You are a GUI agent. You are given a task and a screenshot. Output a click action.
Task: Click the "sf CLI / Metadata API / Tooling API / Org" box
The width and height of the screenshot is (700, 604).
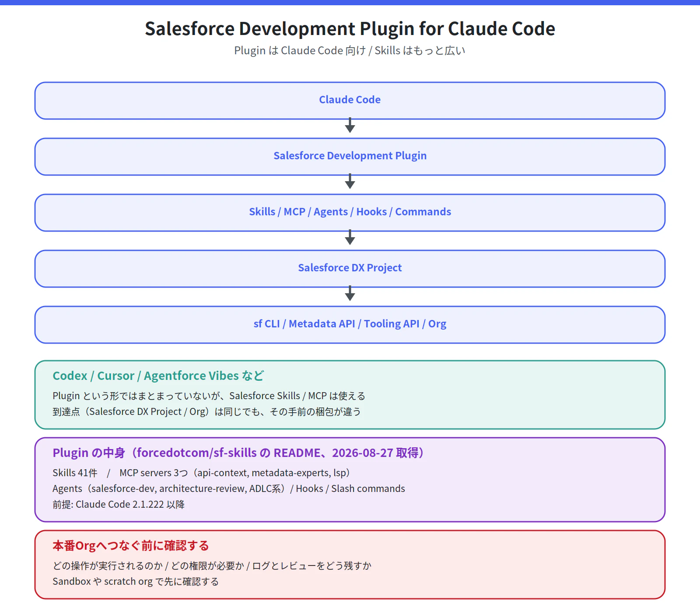(350, 324)
